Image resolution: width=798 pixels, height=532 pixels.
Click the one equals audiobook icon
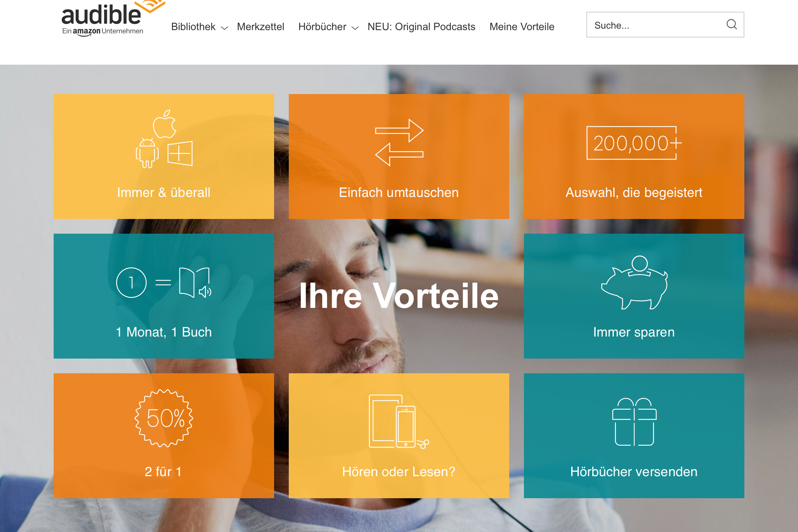[x=164, y=283]
